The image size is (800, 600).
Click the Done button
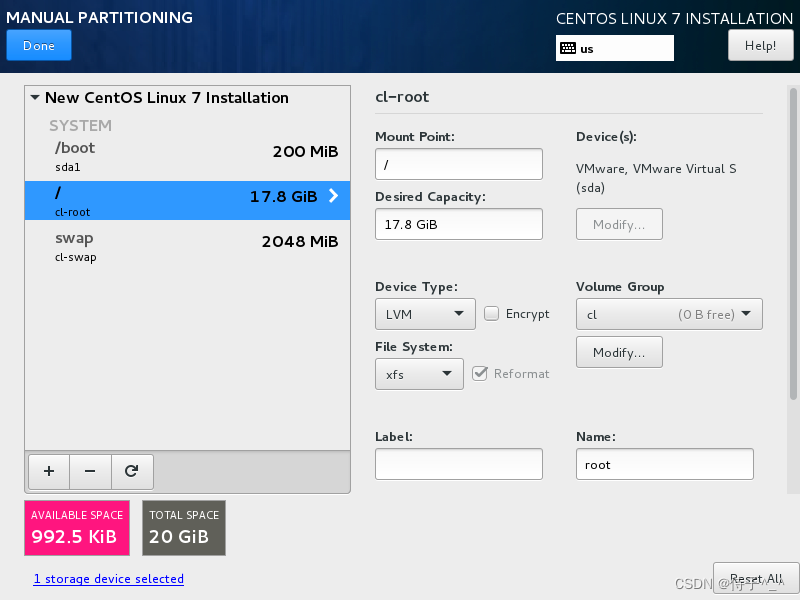(x=39, y=45)
